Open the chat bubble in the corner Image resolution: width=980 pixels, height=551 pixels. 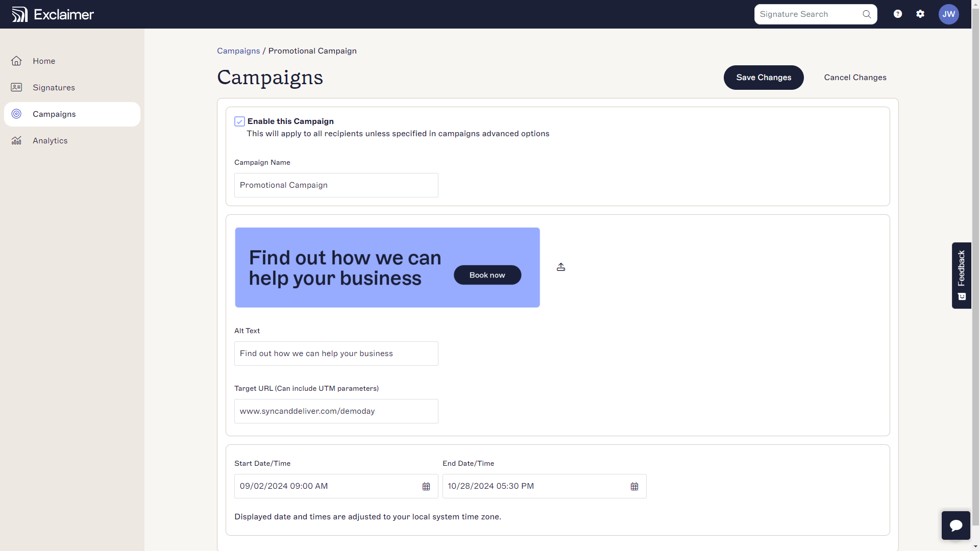pos(956,525)
